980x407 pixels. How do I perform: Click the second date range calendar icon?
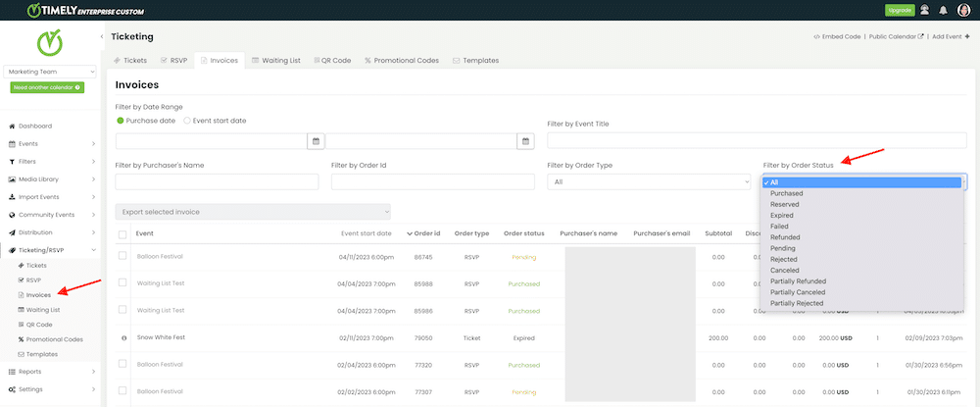[x=524, y=141]
